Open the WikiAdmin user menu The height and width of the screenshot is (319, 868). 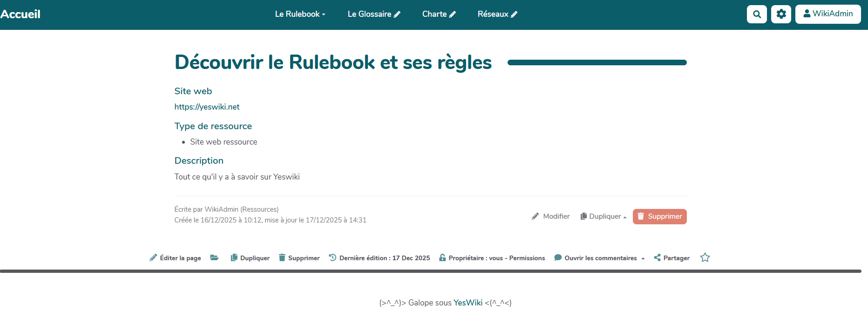pyautogui.click(x=827, y=14)
